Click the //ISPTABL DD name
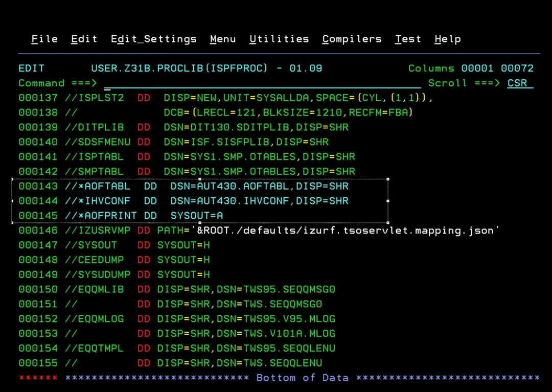This screenshot has height=392, width=552. [x=95, y=157]
